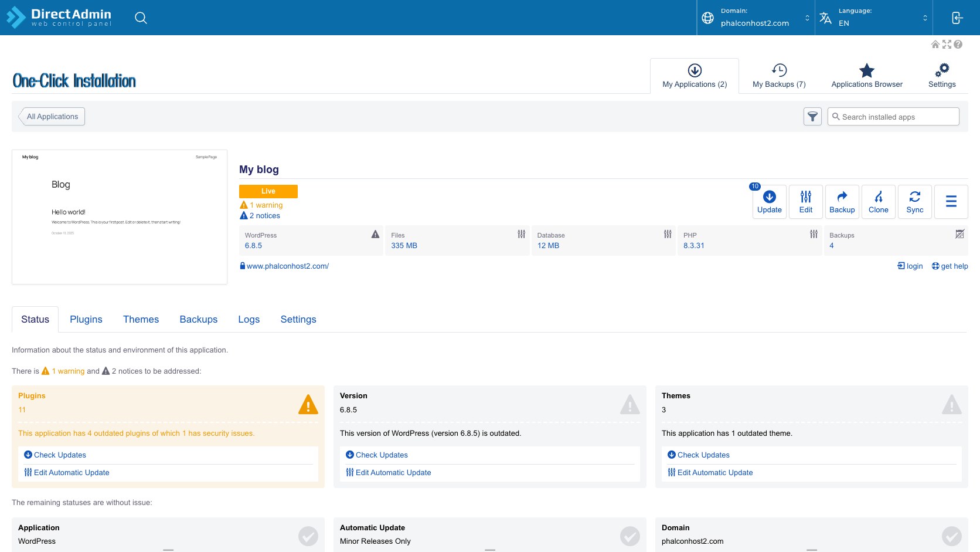
Task: Click the Backups tile icon
Action: tap(959, 234)
